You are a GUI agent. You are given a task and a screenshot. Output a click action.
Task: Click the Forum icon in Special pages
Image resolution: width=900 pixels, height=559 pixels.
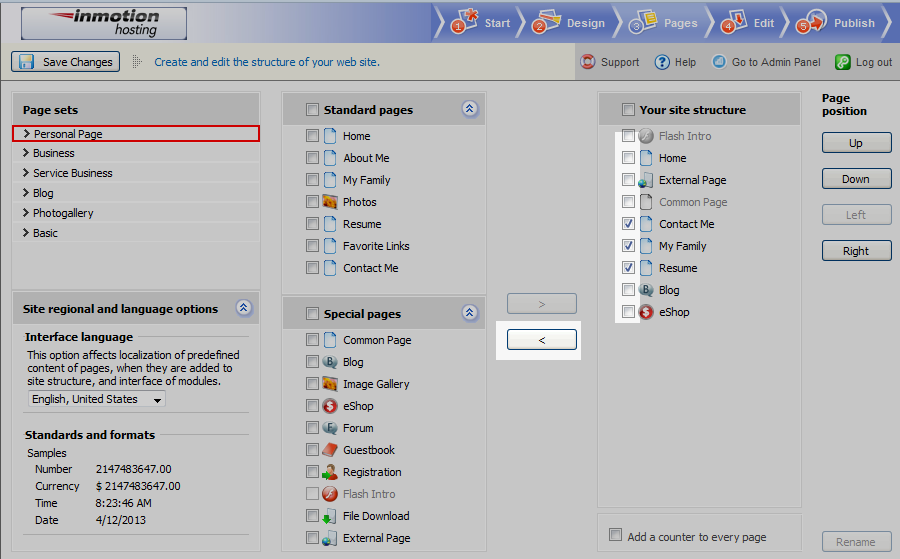(330, 428)
